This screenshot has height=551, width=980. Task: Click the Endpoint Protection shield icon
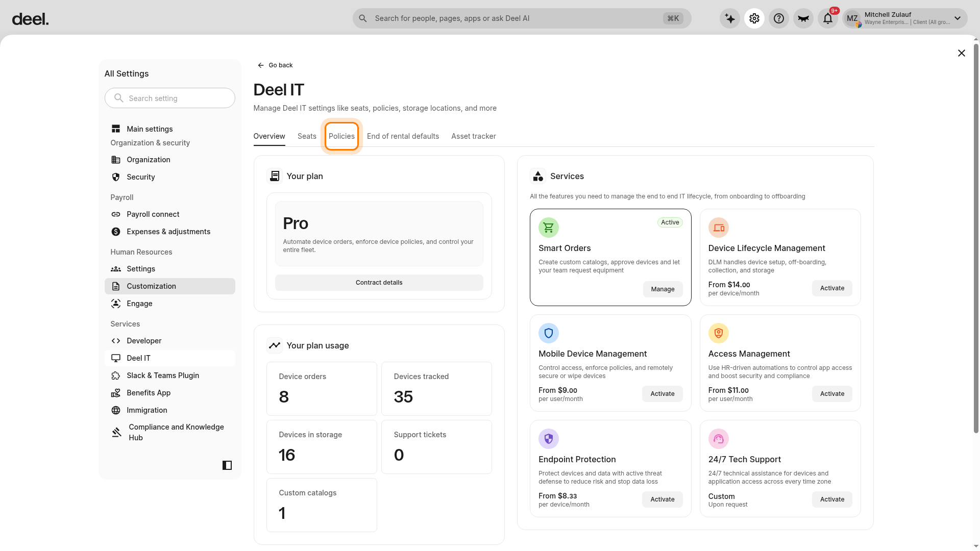coord(549,439)
